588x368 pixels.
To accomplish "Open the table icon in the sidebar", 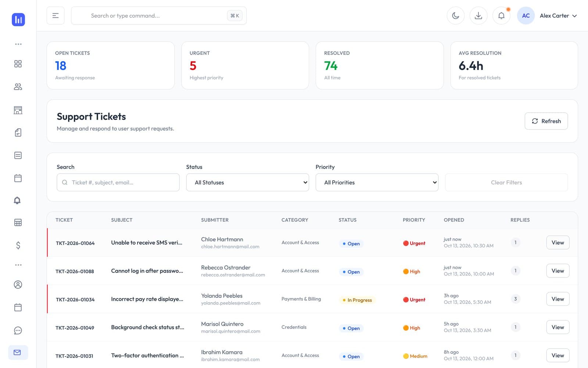I will point(18,223).
